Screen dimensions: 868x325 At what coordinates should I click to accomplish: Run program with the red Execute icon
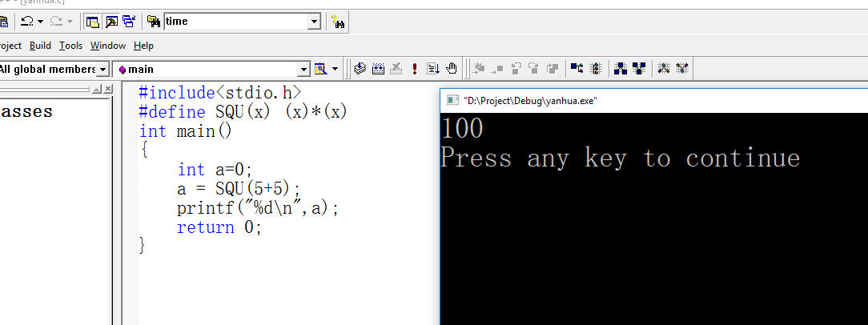[415, 69]
